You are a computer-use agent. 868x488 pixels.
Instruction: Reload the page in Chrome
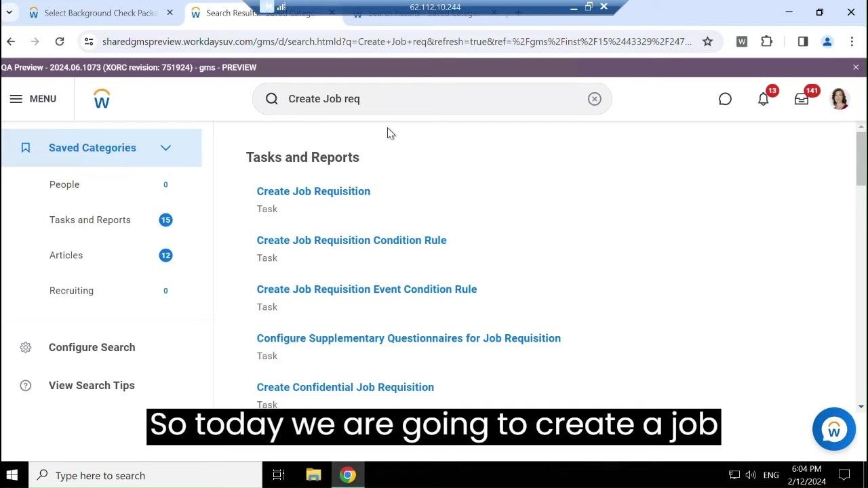(60, 41)
